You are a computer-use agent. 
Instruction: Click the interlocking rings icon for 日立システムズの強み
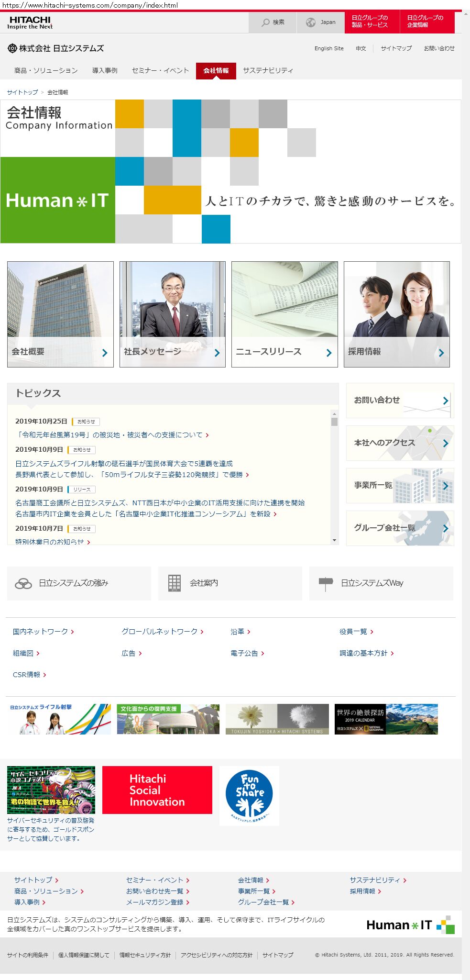pyautogui.click(x=23, y=583)
